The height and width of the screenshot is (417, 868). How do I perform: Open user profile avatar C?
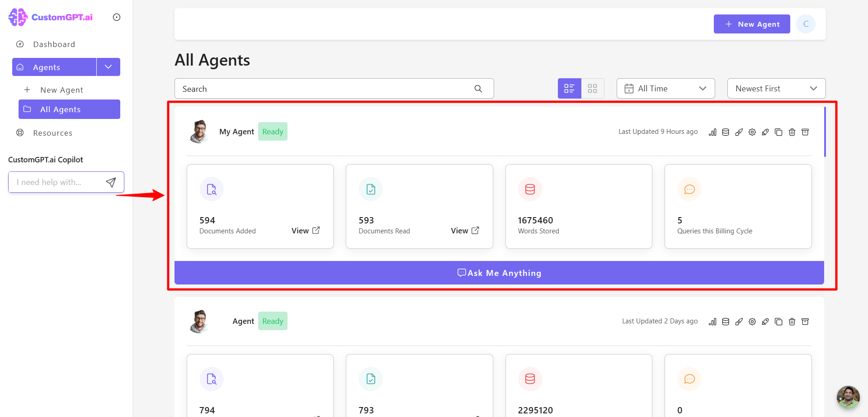tap(806, 24)
